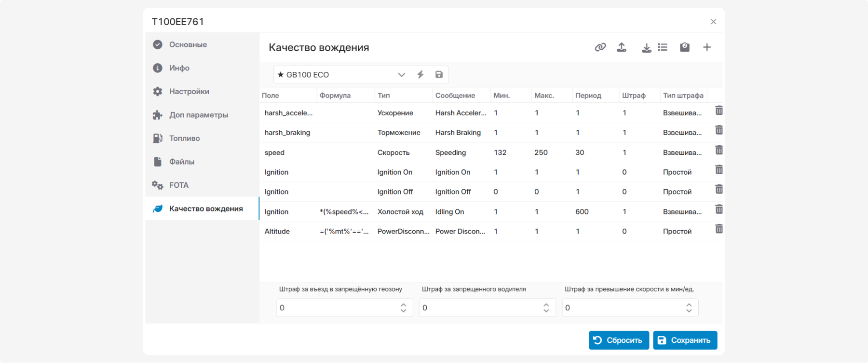Switch to Основные section

click(x=202, y=44)
